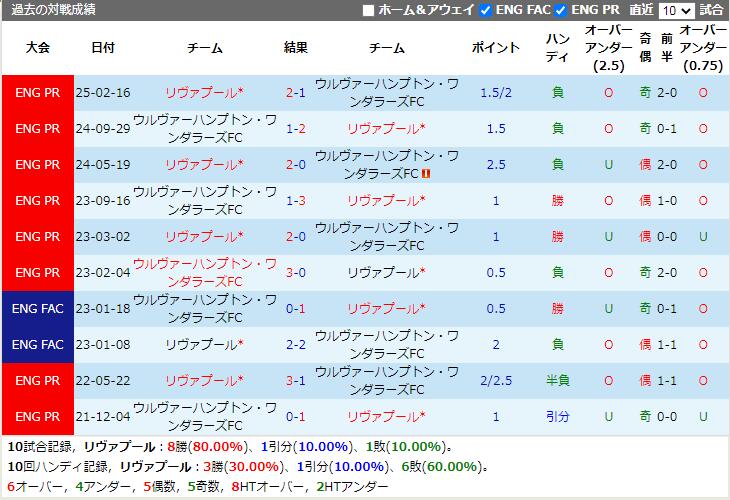The height and width of the screenshot is (500, 730).
Task: Open the 1-3 score on 23-09-16
Action: [295, 201]
